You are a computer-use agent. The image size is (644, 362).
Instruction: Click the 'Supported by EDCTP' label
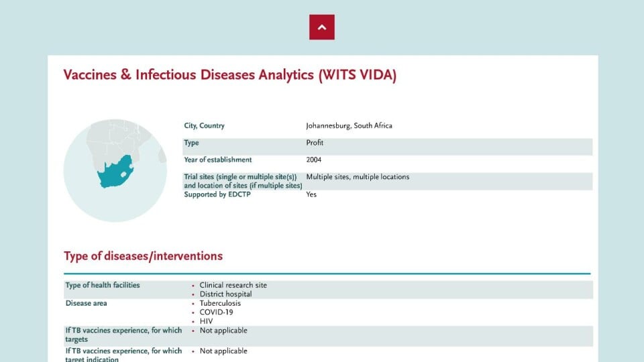pos(217,194)
